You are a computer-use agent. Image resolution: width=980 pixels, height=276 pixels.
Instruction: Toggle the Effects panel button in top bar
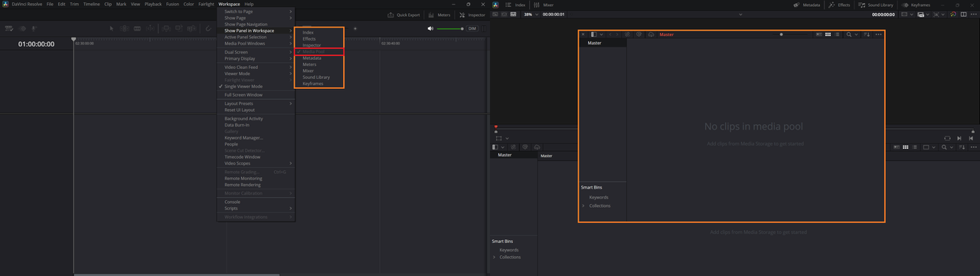[x=840, y=5]
